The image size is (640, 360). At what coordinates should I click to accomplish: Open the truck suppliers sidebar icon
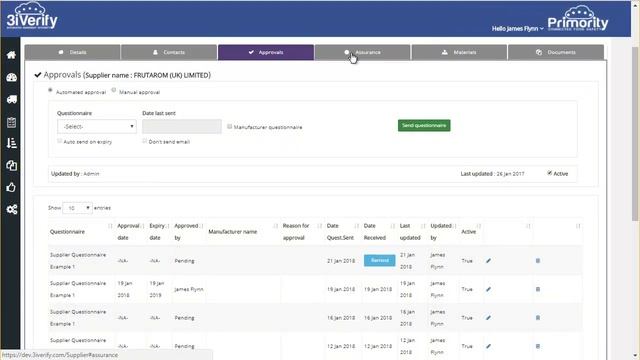coord(11,99)
